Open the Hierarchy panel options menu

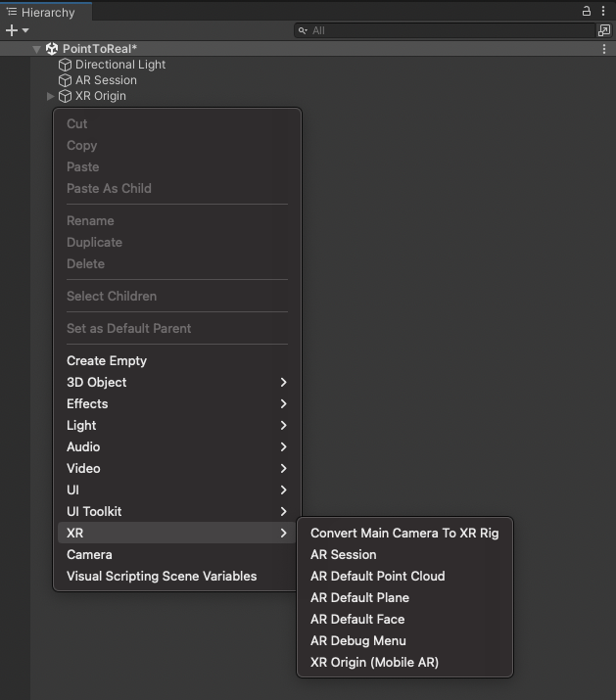coord(603,12)
